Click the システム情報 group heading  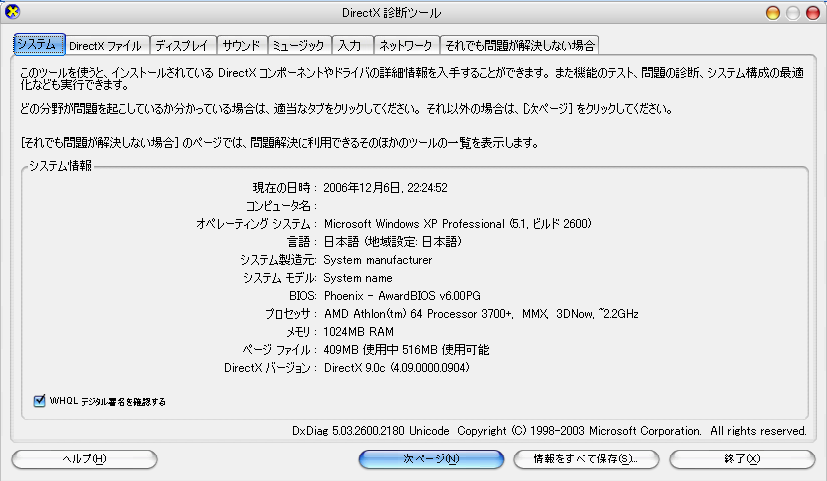coord(60,166)
